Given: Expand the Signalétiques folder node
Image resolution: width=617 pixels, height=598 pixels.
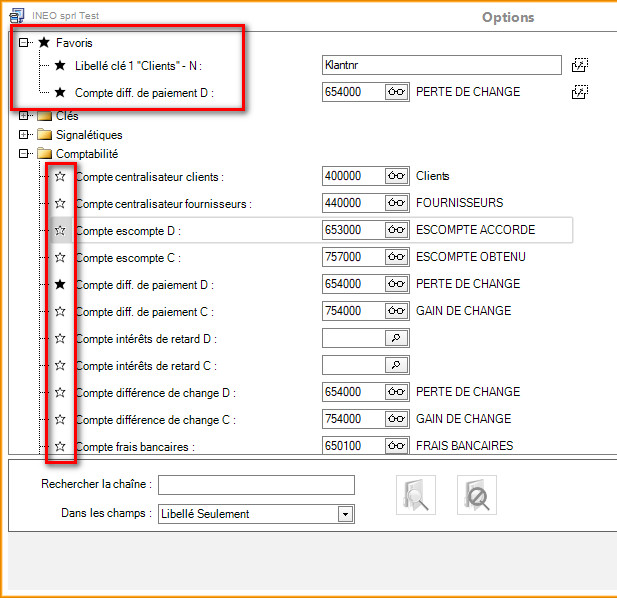Looking at the screenshot, I should coord(24,135).
